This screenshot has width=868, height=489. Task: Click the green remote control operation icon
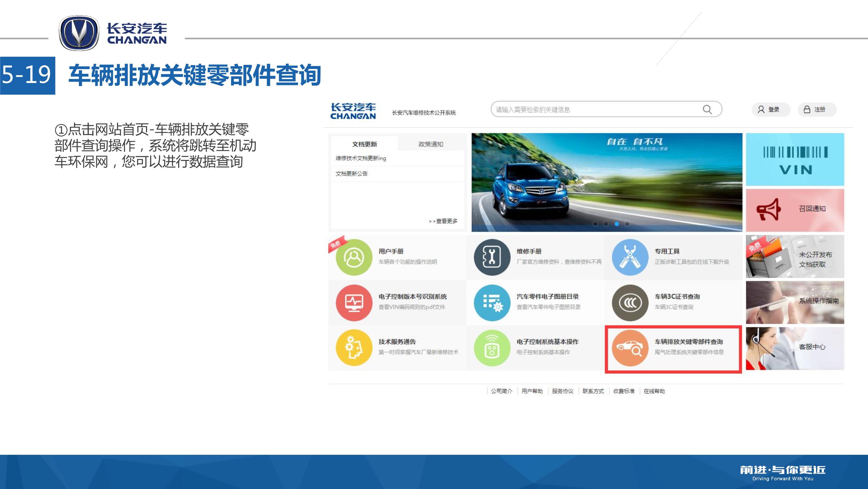tap(492, 348)
